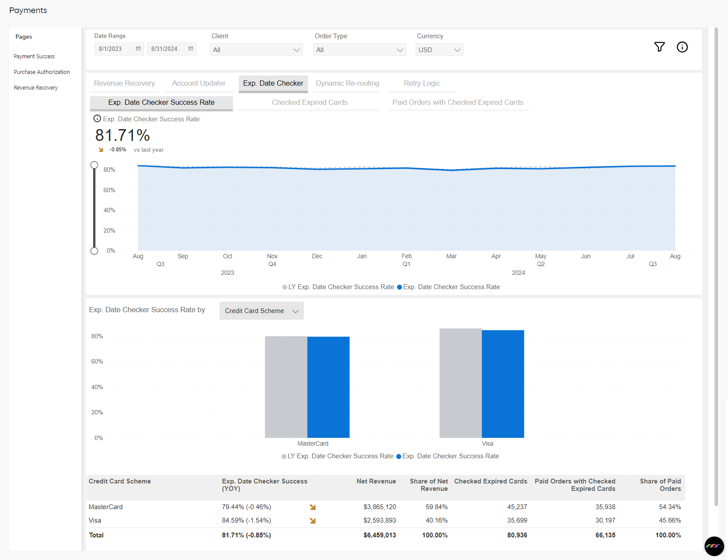Click the filter funnel icon
The height and width of the screenshot is (560, 728).
(x=659, y=47)
